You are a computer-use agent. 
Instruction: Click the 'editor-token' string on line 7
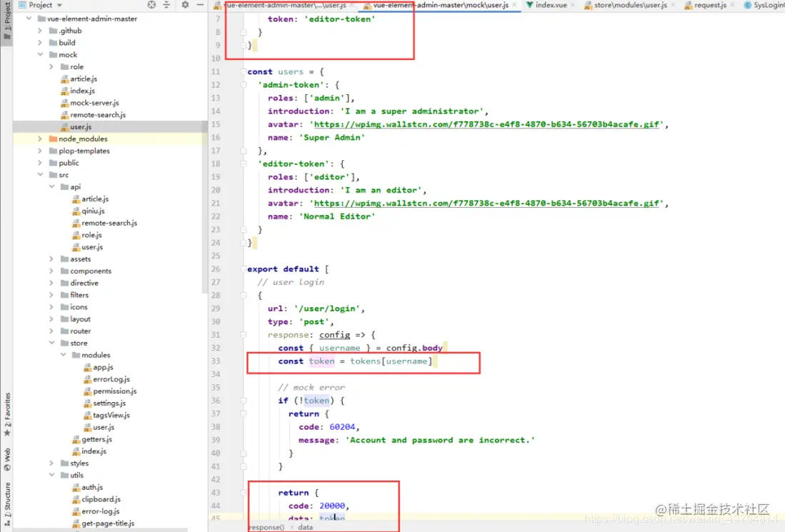(340, 19)
